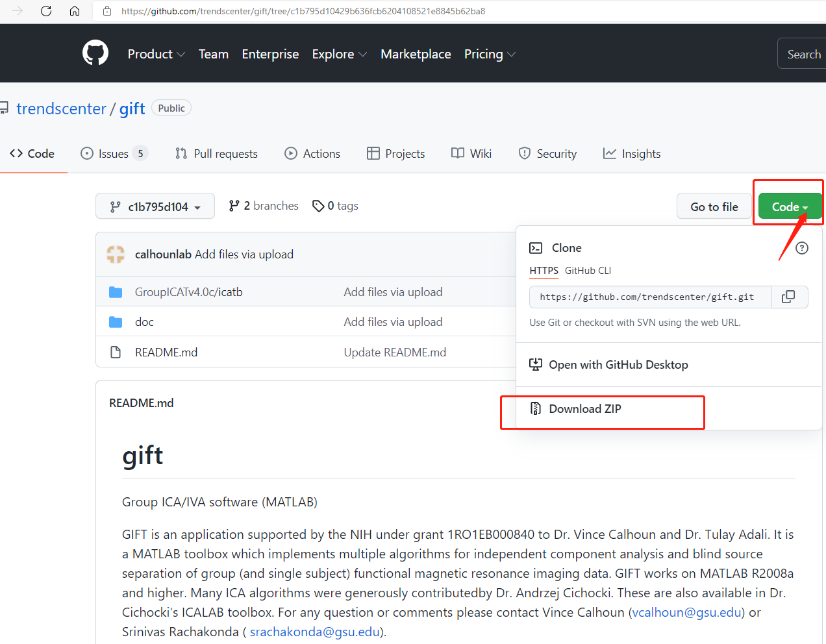Open the Product menu dropdown
The image size is (826, 644).
[x=156, y=54]
